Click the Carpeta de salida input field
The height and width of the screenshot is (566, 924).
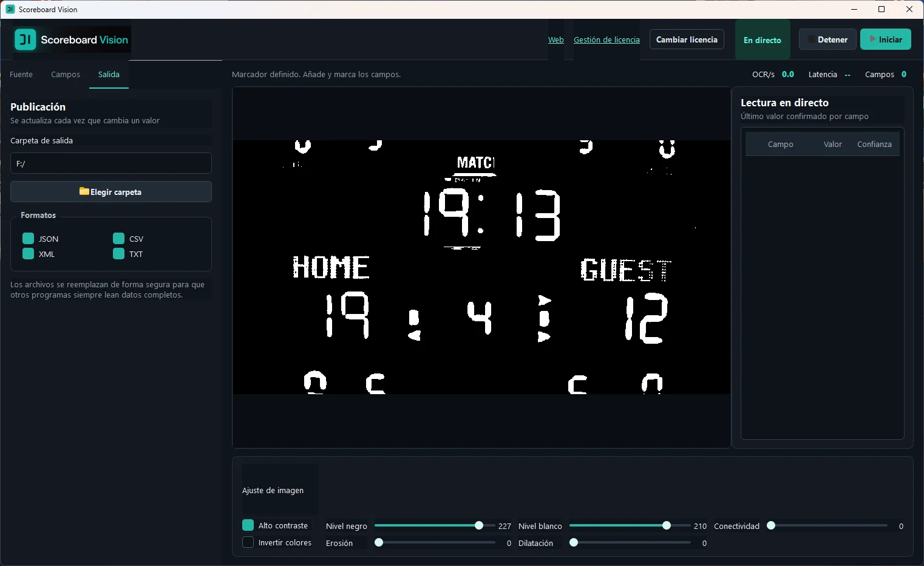pyautogui.click(x=111, y=163)
